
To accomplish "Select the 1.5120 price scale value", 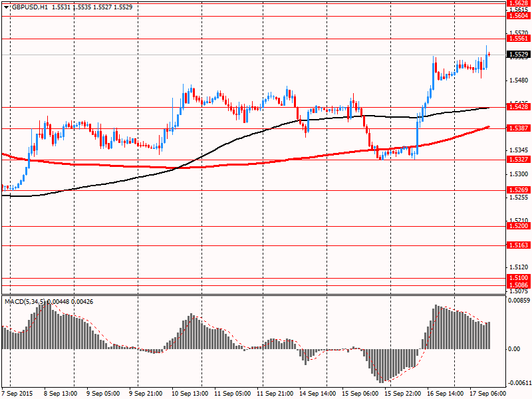I will pyautogui.click(x=519, y=267).
